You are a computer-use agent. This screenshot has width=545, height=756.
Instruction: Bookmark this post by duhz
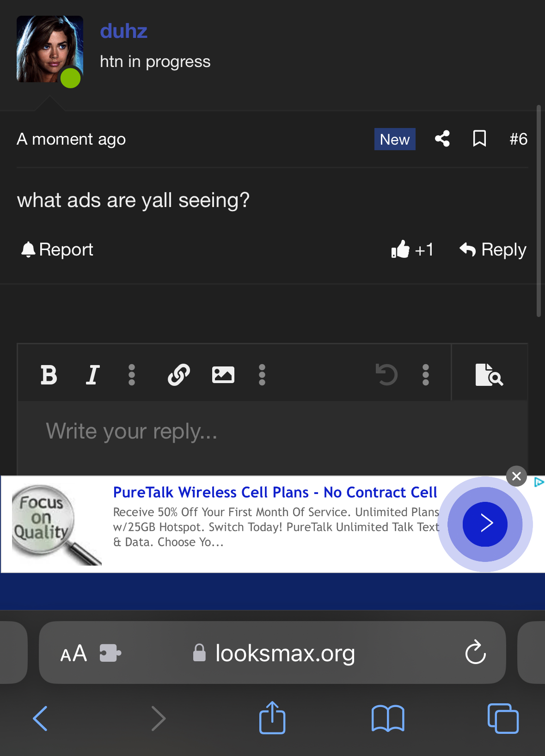480,139
